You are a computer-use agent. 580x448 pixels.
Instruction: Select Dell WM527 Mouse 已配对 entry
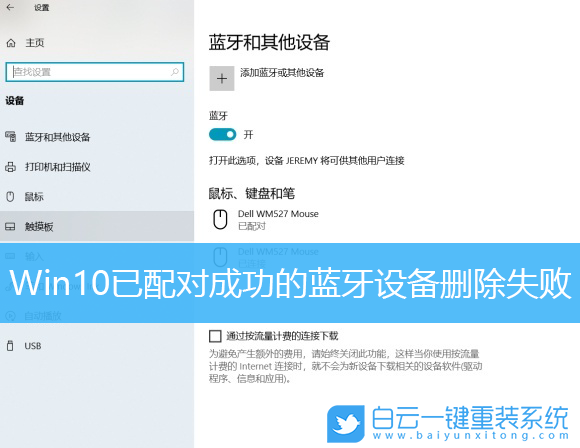point(266,219)
